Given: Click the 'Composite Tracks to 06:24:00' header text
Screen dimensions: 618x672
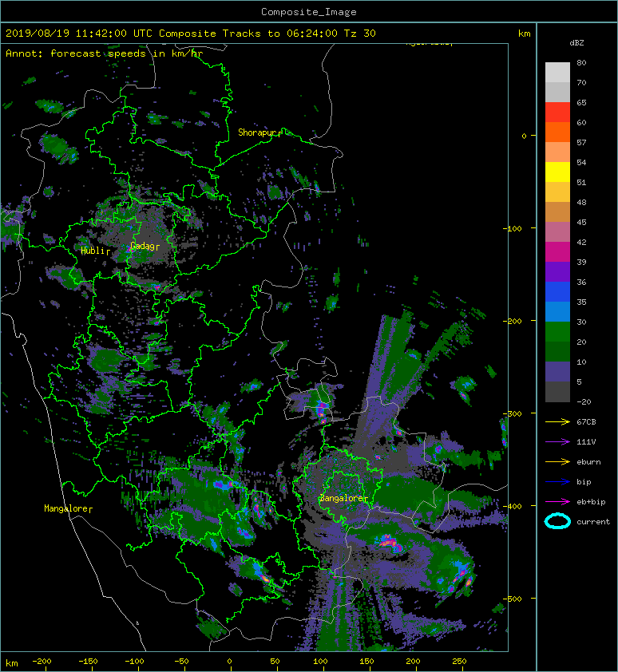Looking at the screenshot, I should click(248, 34).
